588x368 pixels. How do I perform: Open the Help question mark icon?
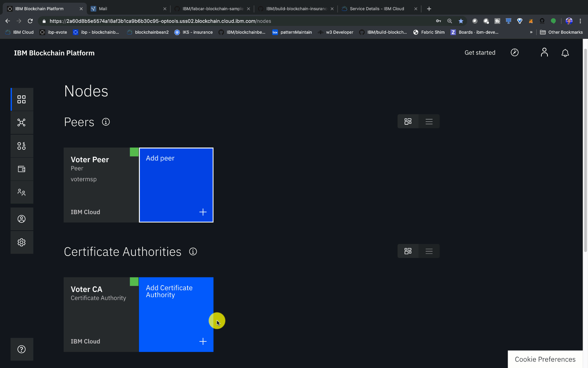tap(21, 349)
